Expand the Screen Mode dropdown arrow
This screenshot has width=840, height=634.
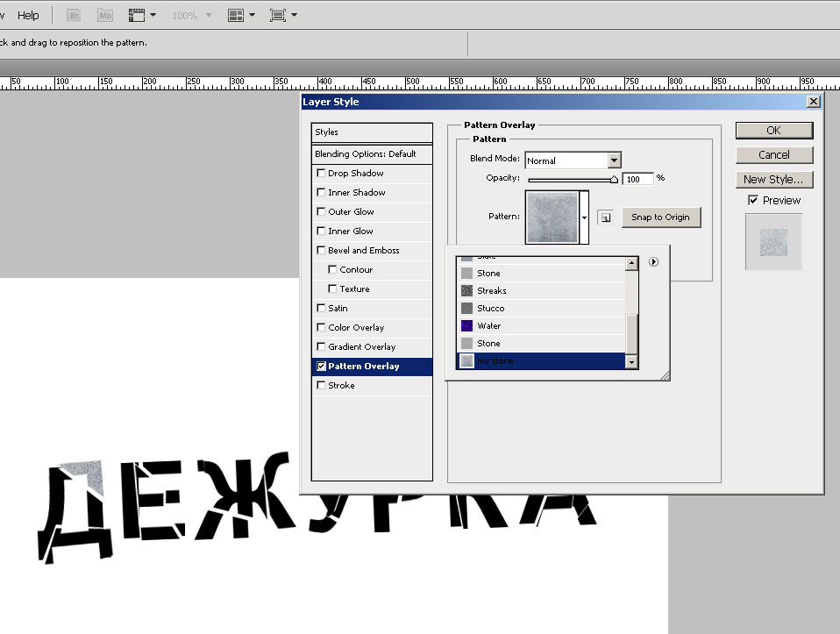(294, 16)
